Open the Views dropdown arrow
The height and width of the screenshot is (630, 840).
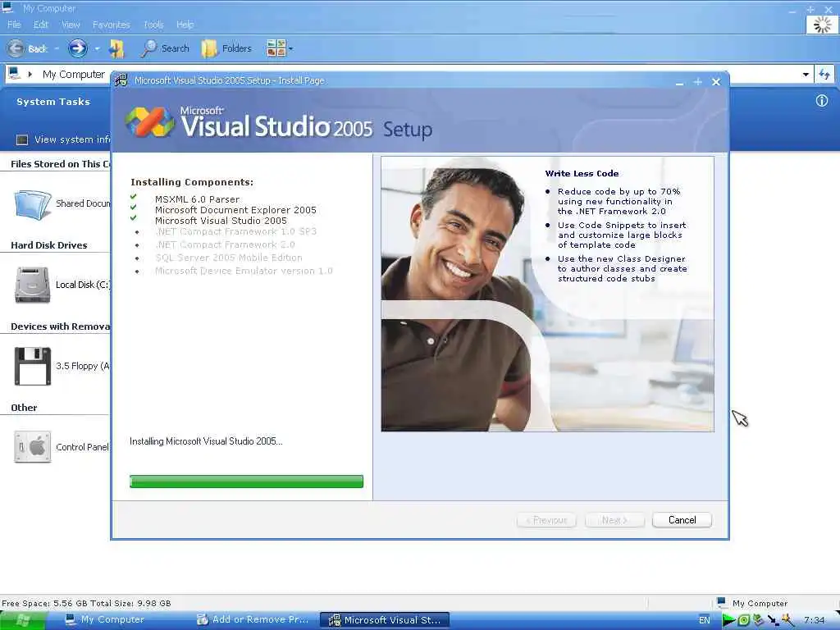pyautogui.click(x=291, y=48)
